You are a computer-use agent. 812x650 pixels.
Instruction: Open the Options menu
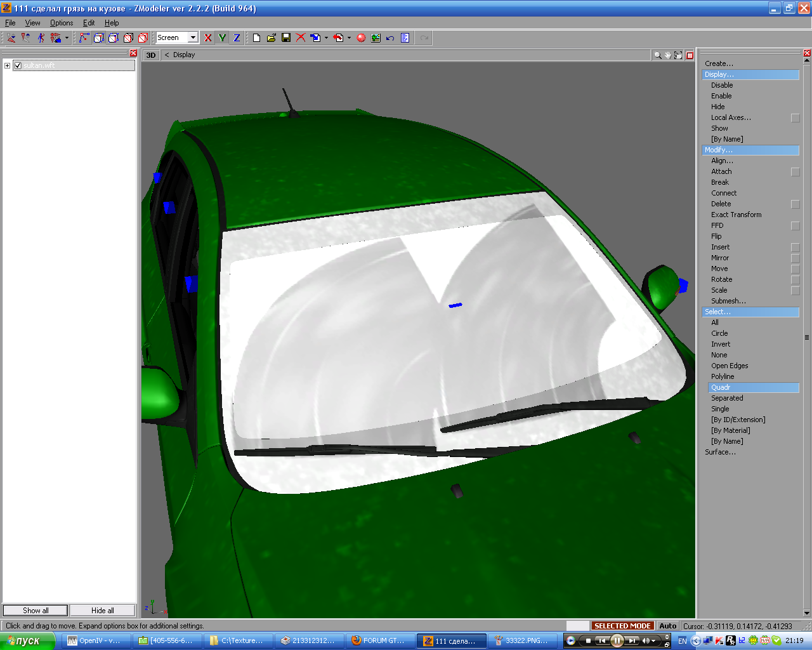(62, 23)
